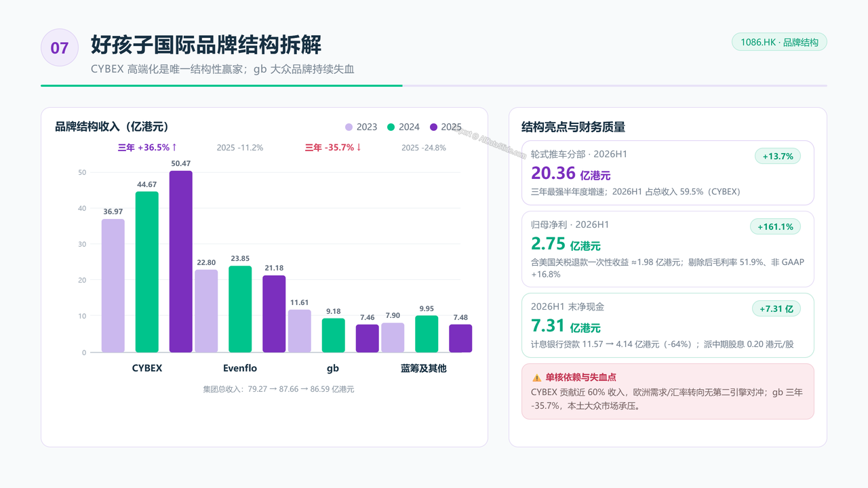Click the 单核依赖与失血点 alert heading

580,378
